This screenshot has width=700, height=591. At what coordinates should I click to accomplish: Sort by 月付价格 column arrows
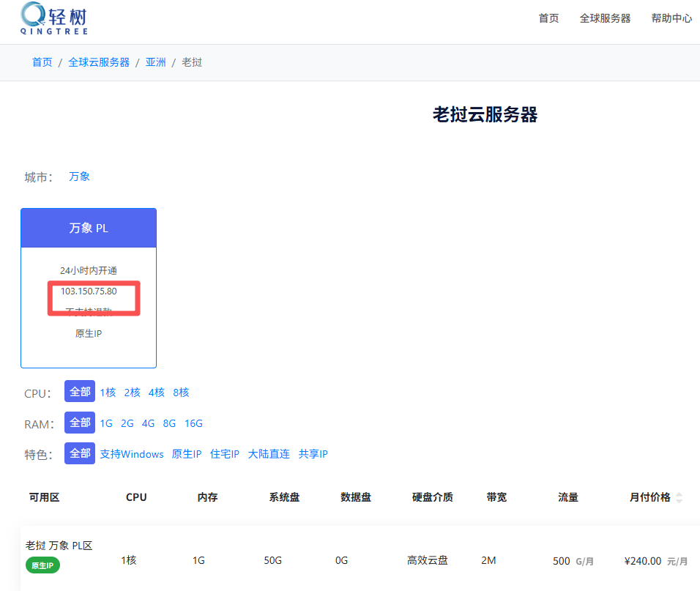coord(679,497)
